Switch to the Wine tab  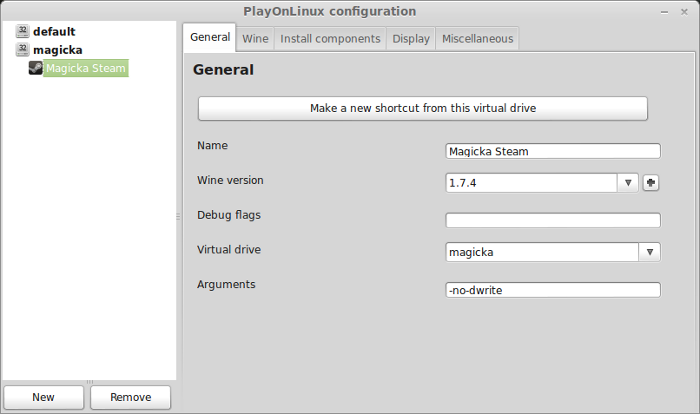pyautogui.click(x=255, y=39)
